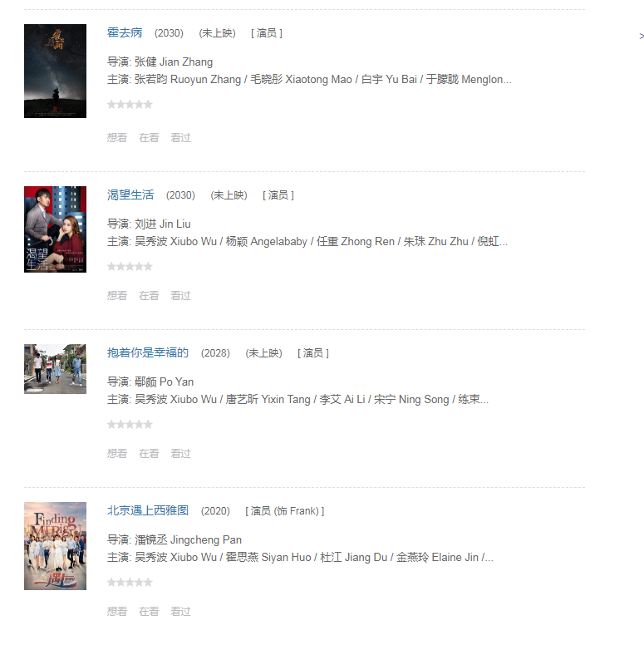Viewport: 644px width, 645px height.
Task: Click the star rating for 霍去病
Action: click(x=130, y=105)
